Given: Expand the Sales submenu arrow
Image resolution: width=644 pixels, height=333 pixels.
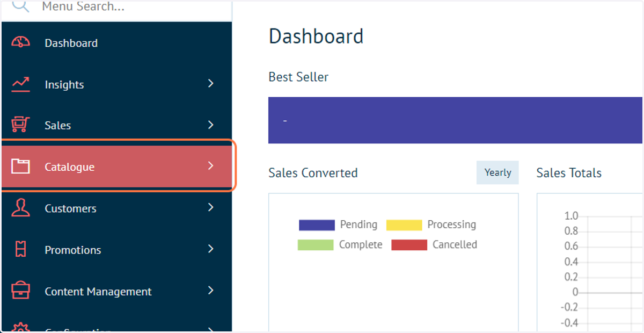Looking at the screenshot, I should [211, 125].
